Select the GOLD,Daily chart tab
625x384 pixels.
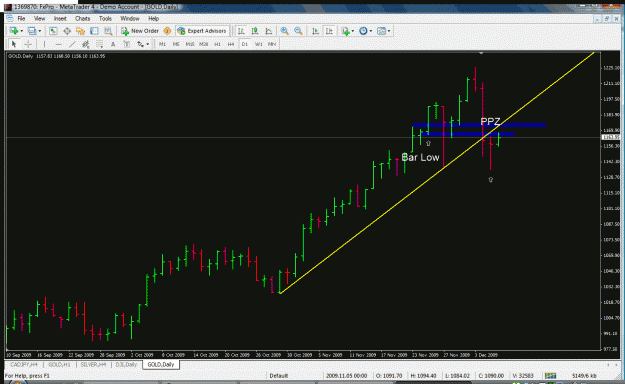coord(161,364)
